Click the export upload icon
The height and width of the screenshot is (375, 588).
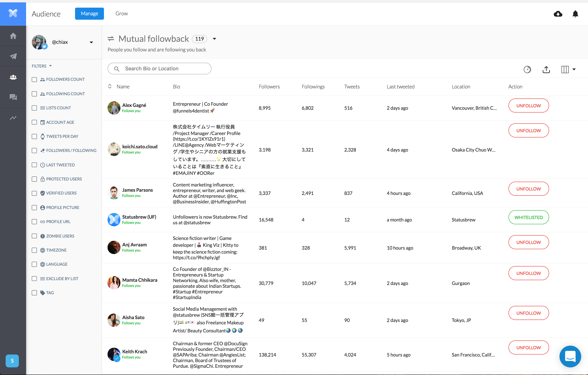(x=546, y=69)
